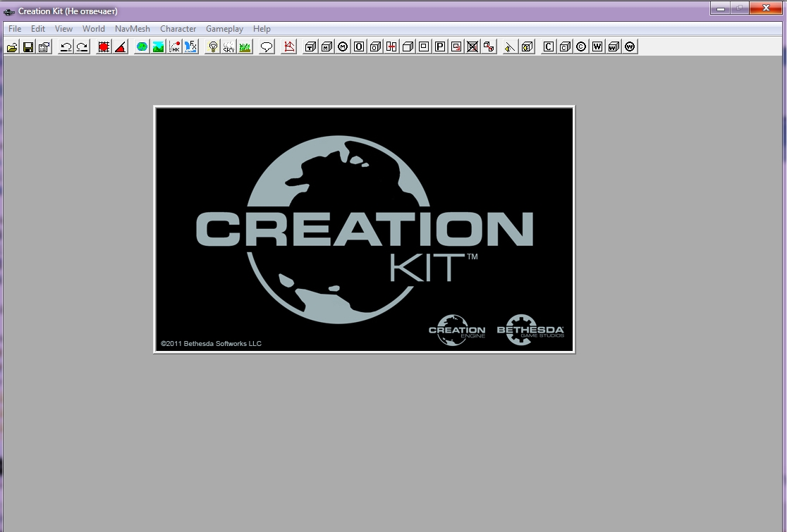Toggle Snap to Grid red dot icon

coord(104,47)
